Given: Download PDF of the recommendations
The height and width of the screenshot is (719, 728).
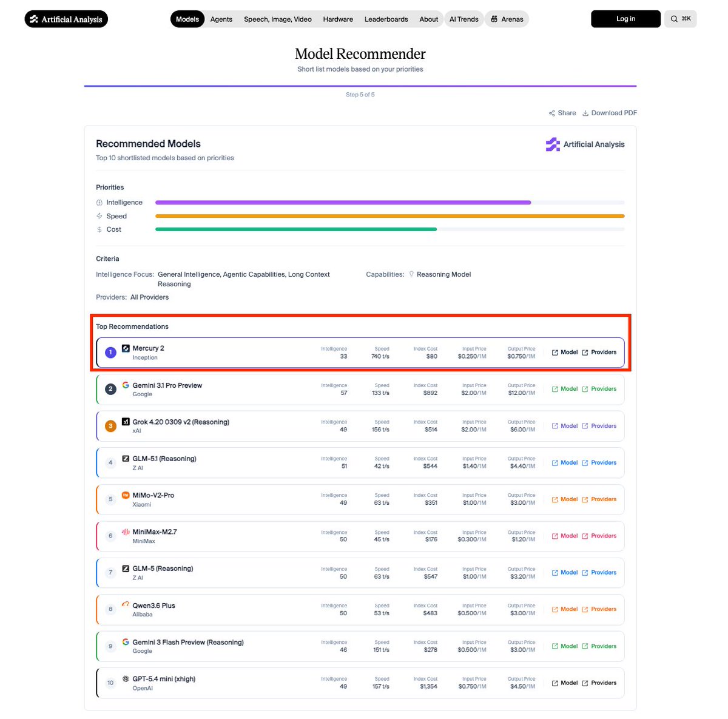Looking at the screenshot, I should (610, 113).
